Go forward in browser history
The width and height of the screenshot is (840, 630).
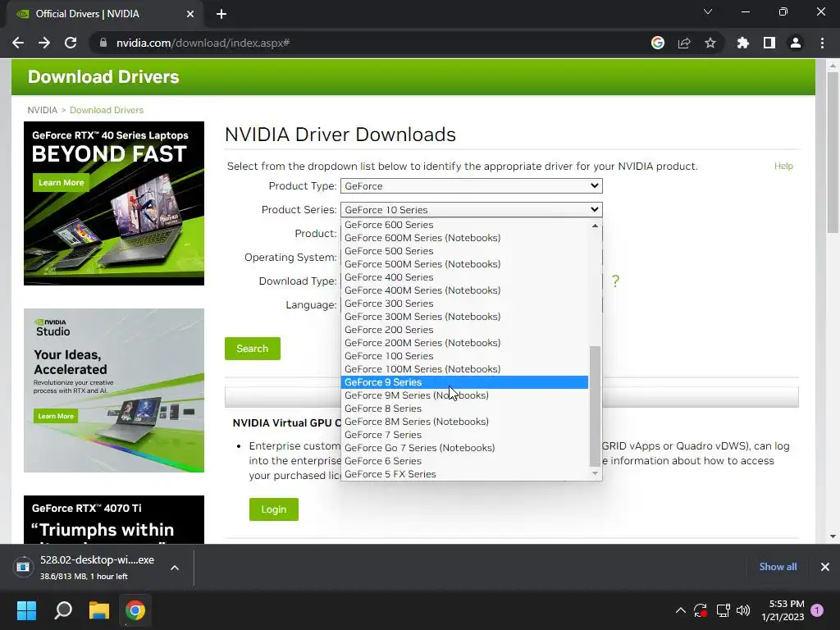44,43
